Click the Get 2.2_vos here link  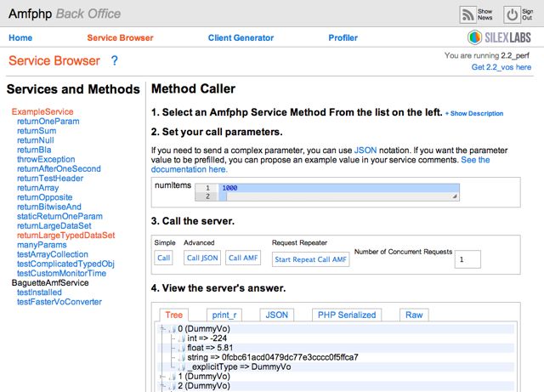point(501,67)
